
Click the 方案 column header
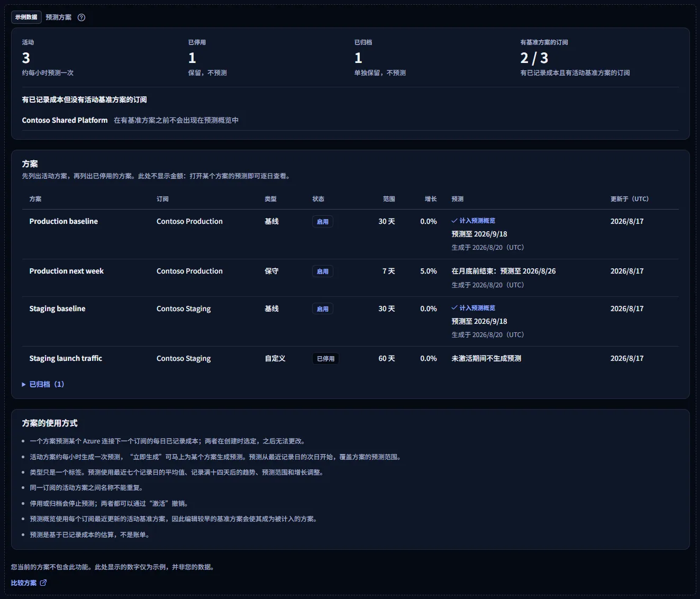coord(35,199)
